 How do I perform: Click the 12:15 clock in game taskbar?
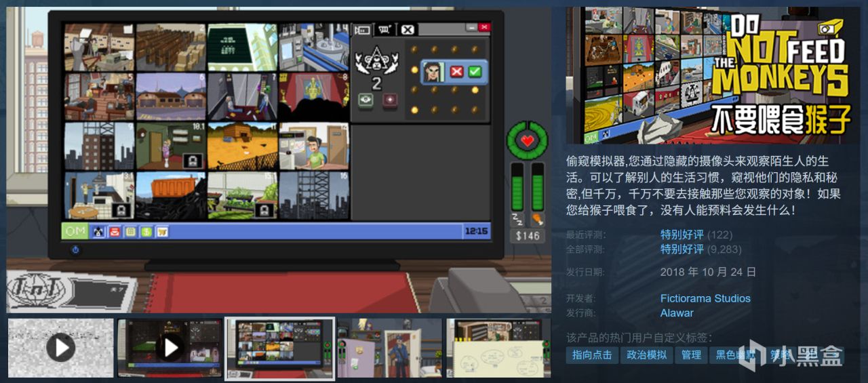point(476,231)
